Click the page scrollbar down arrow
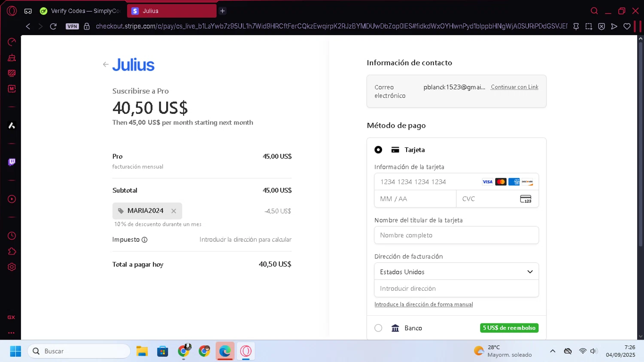Viewport: 644px width, 362px height. (x=641, y=337)
